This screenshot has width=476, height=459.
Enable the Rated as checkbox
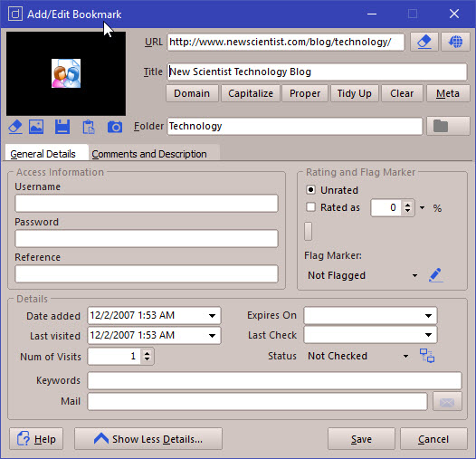pos(310,207)
